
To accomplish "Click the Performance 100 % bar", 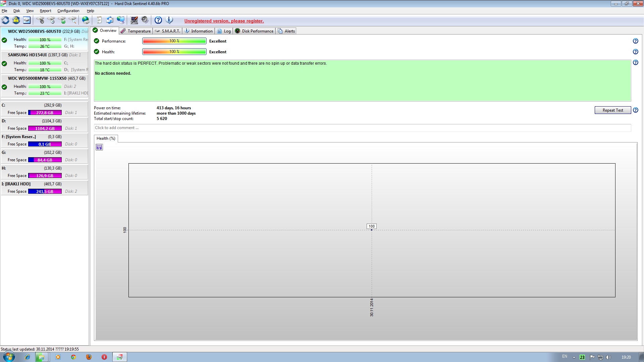I will 174,41.
